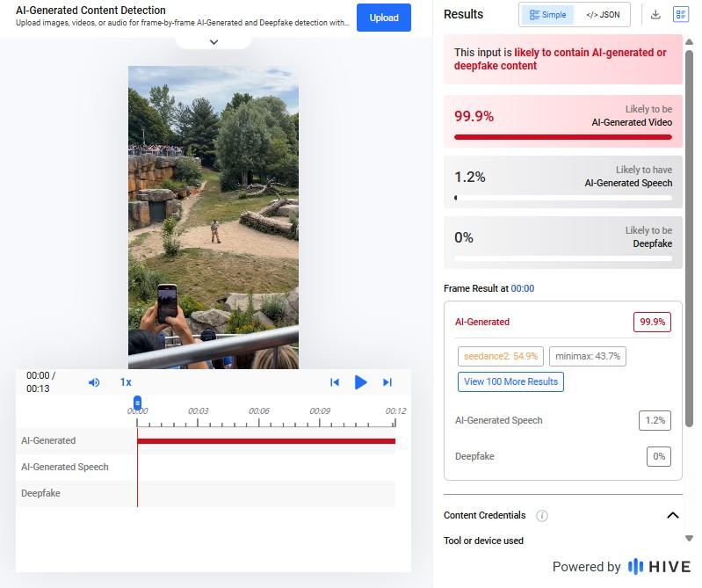
Task: Switch to the Simple results view
Action: [547, 15]
